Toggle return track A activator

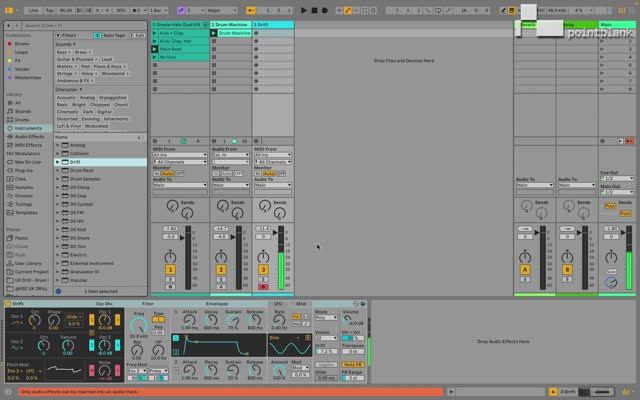525,269
